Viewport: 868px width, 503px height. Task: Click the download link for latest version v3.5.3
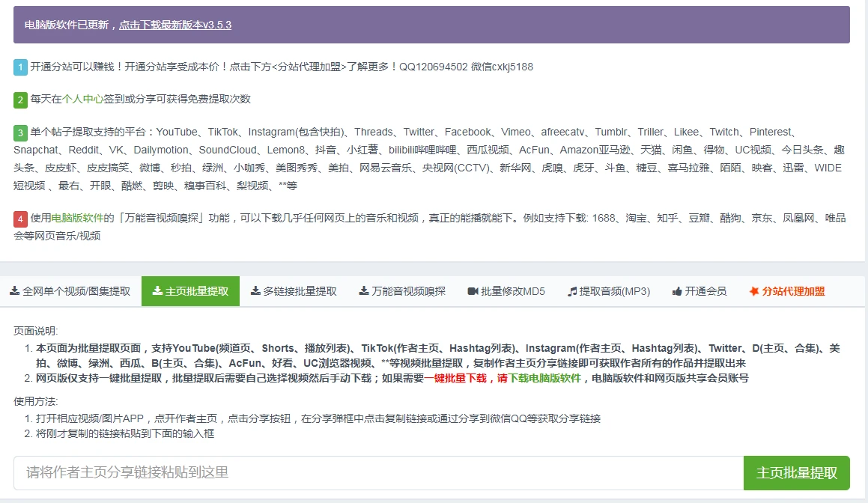point(175,25)
